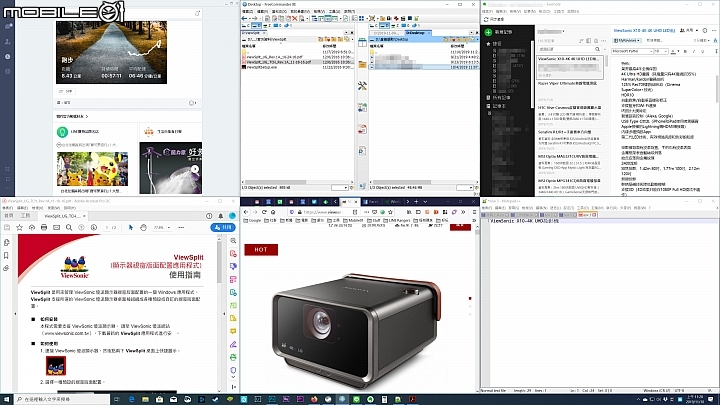720x405 pixels.
Task: Click the split-layout icon in FreeCommander middle bar
Action: 362,43
